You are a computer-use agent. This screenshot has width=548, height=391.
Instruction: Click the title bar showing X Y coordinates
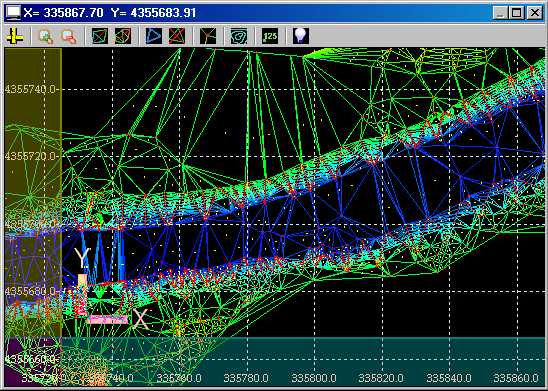pyautogui.click(x=110, y=13)
